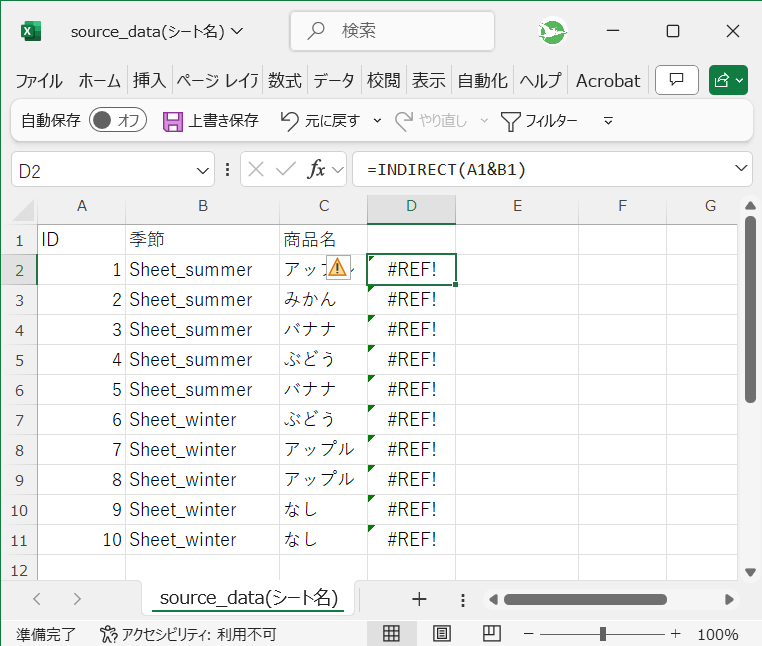Click the search magnifier icon
762x646 pixels.
click(316, 31)
